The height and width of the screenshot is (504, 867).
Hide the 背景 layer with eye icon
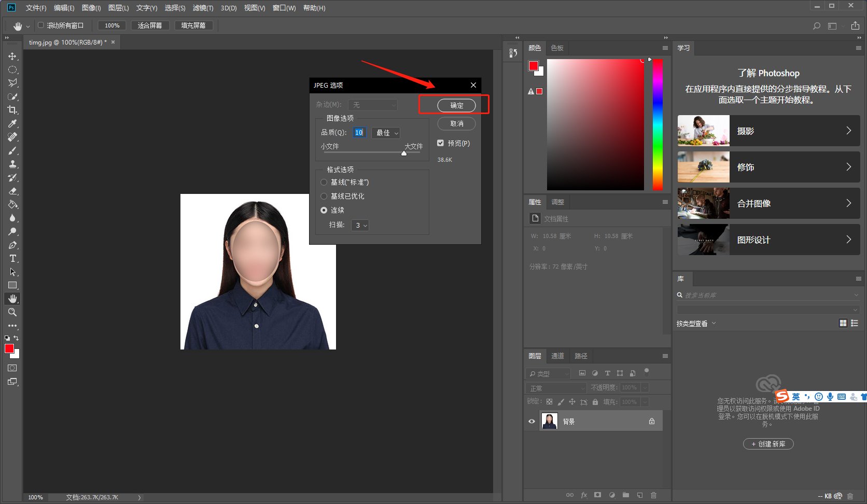tap(532, 422)
